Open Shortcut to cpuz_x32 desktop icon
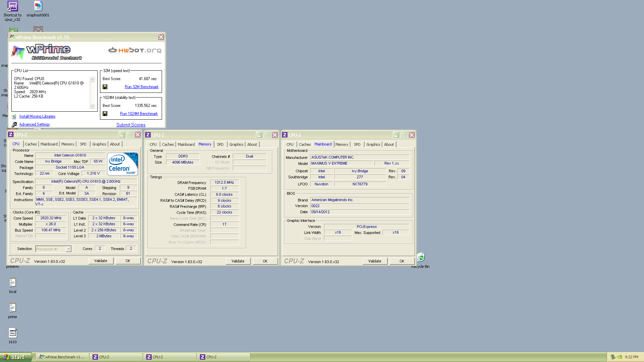The height and width of the screenshot is (362, 644). (12, 6)
